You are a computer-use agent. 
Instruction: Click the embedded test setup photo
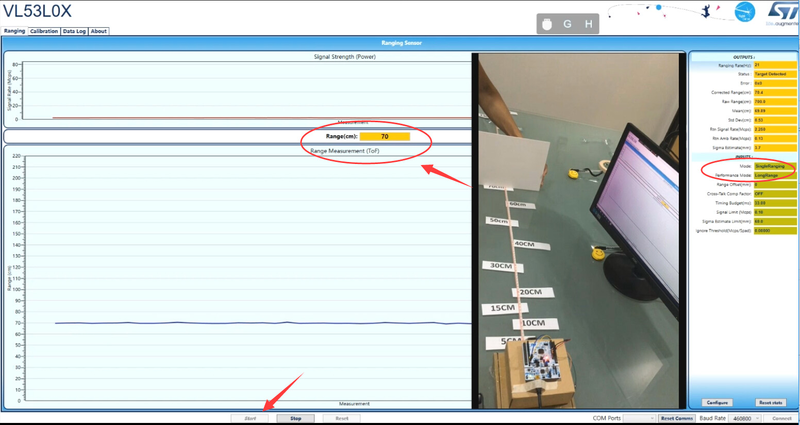point(579,231)
